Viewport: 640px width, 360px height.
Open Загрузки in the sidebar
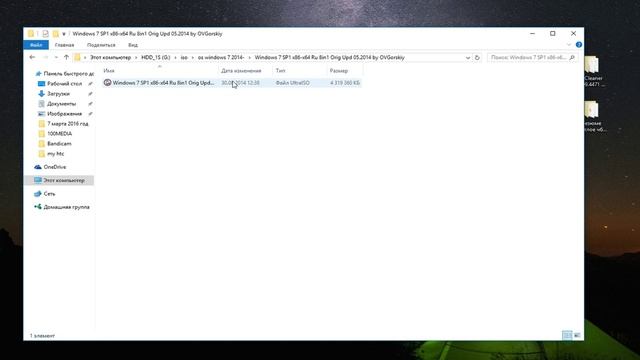58,93
